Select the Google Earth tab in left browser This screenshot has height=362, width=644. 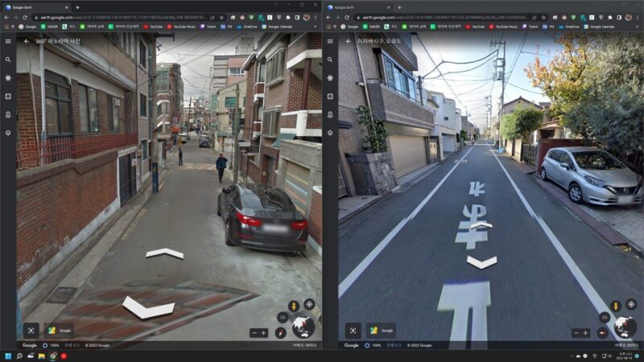point(36,6)
